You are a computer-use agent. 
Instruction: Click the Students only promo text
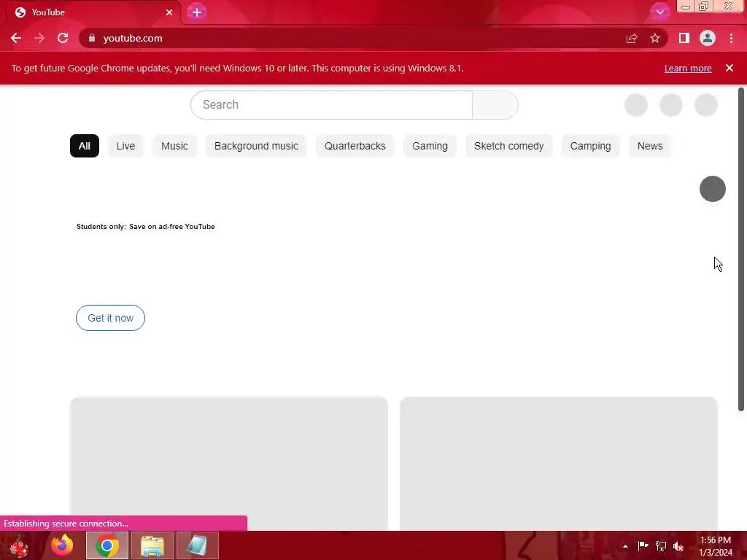pyautogui.click(x=146, y=227)
